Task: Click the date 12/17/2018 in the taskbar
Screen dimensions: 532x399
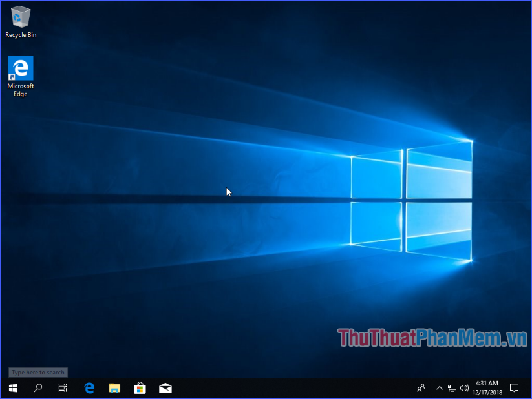Action: click(x=486, y=392)
